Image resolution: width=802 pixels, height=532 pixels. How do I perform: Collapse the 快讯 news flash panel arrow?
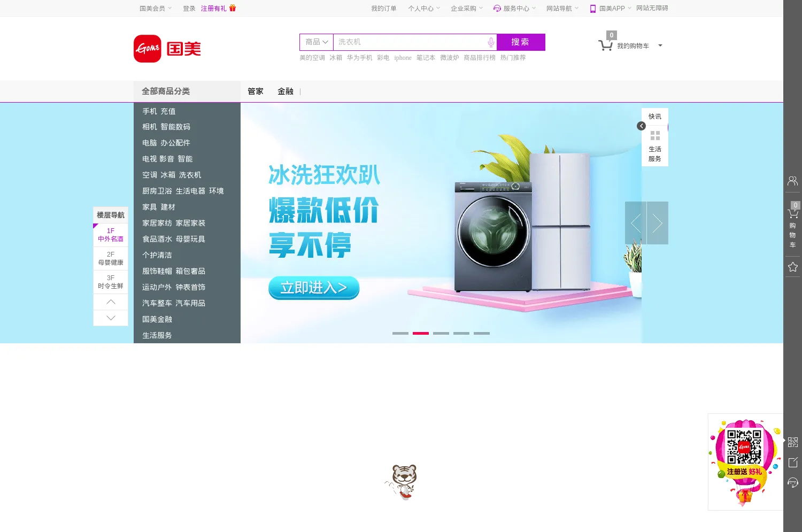641,126
